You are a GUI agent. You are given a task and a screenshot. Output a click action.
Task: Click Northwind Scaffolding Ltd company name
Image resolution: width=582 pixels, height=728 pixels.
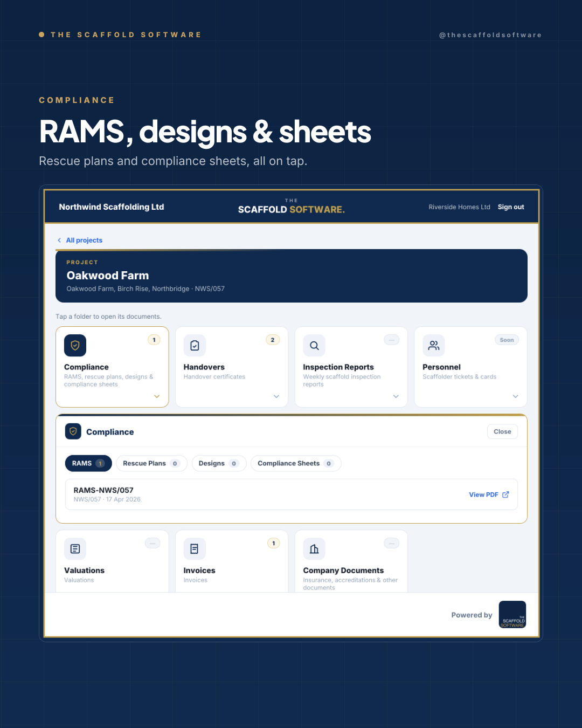coord(112,207)
